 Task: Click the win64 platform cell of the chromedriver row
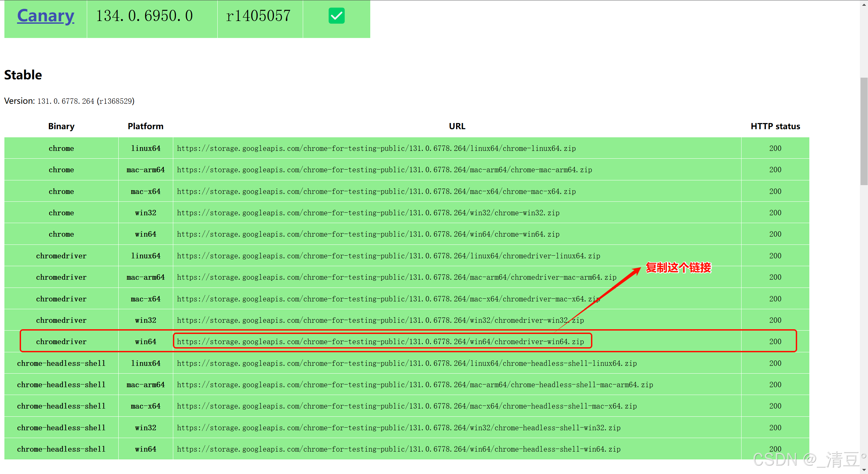[x=145, y=342]
